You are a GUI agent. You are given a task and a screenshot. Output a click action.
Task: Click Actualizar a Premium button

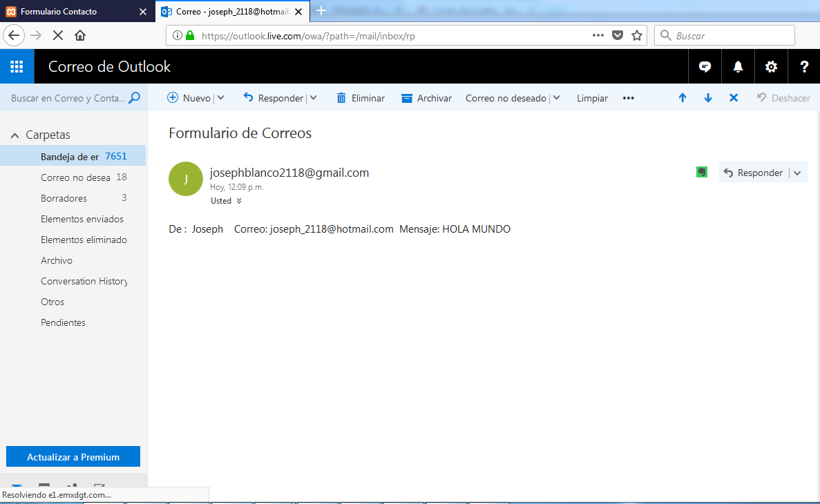click(x=73, y=456)
